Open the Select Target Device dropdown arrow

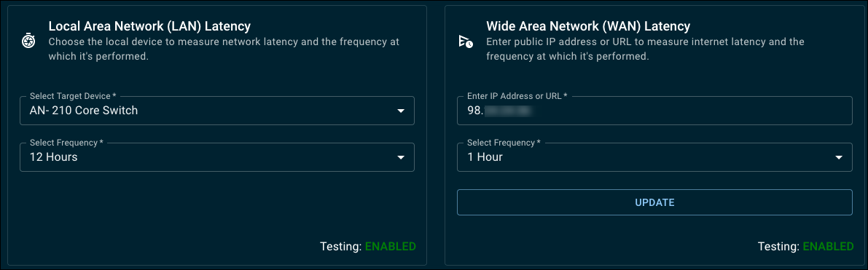[402, 111]
